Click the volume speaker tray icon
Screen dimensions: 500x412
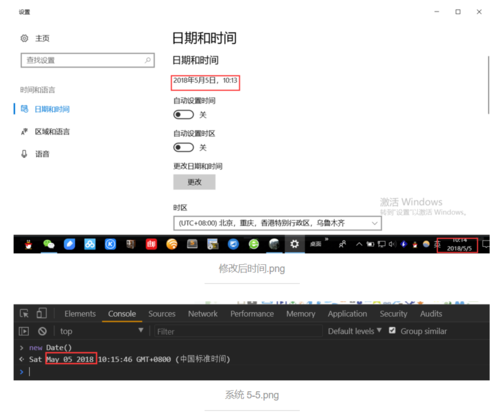(x=392, y=244)
